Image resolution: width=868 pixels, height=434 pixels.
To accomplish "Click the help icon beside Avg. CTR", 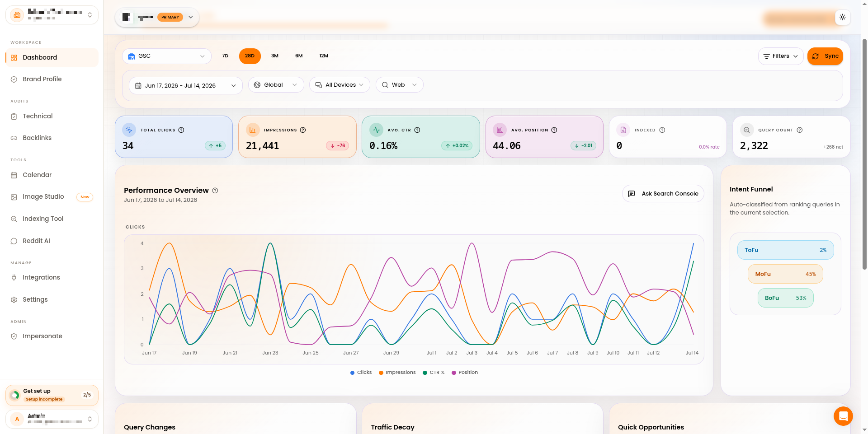I will [417, 130].
